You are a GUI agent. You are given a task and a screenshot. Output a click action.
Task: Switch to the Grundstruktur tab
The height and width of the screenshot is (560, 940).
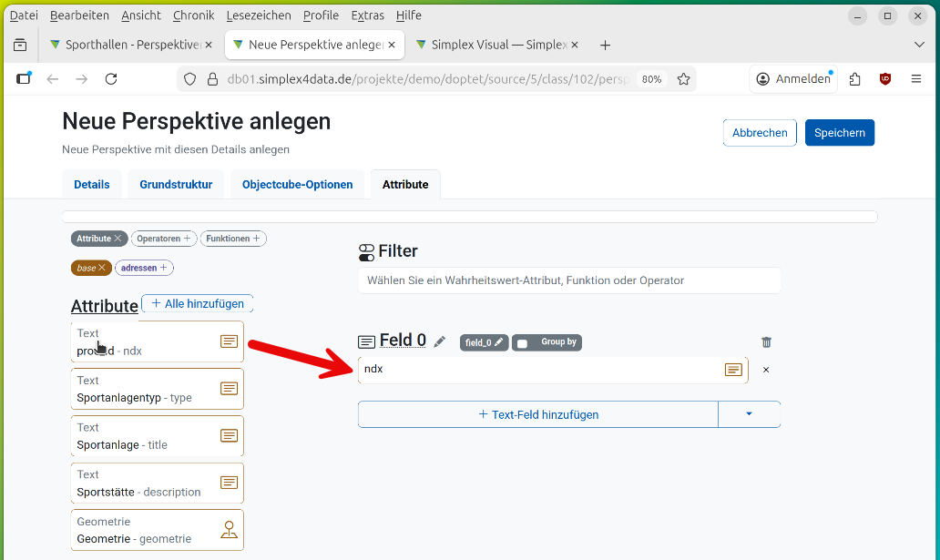pyautogui.click(x=176, y=184)
